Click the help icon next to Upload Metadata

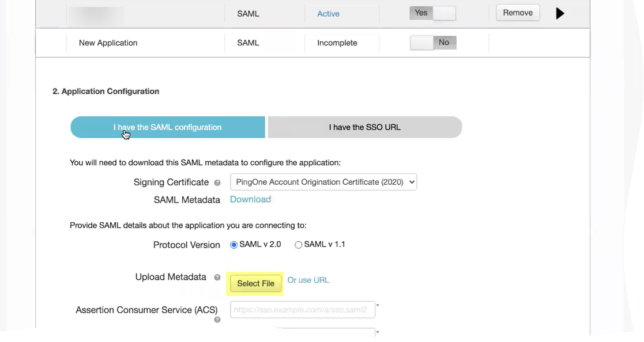click(217, 278)
